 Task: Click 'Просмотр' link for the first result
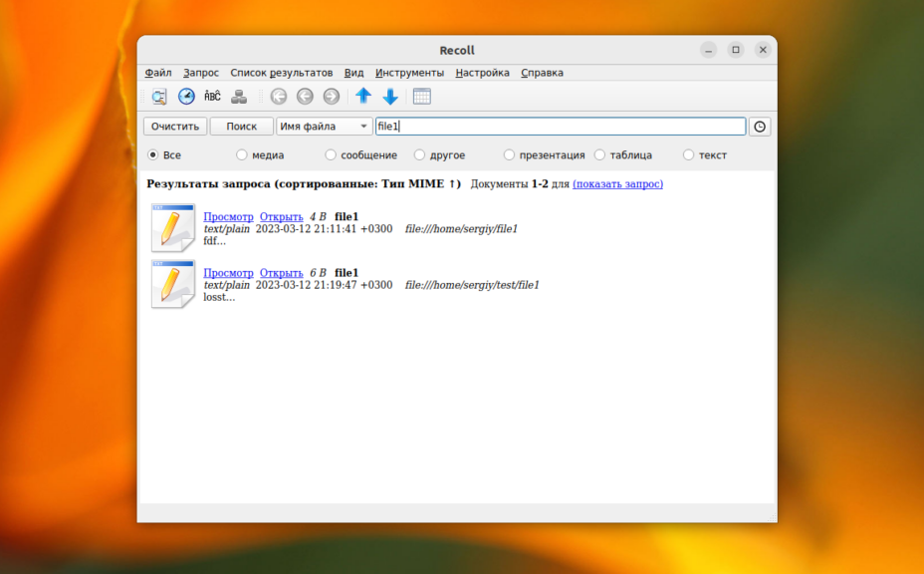tap(228, 216)
